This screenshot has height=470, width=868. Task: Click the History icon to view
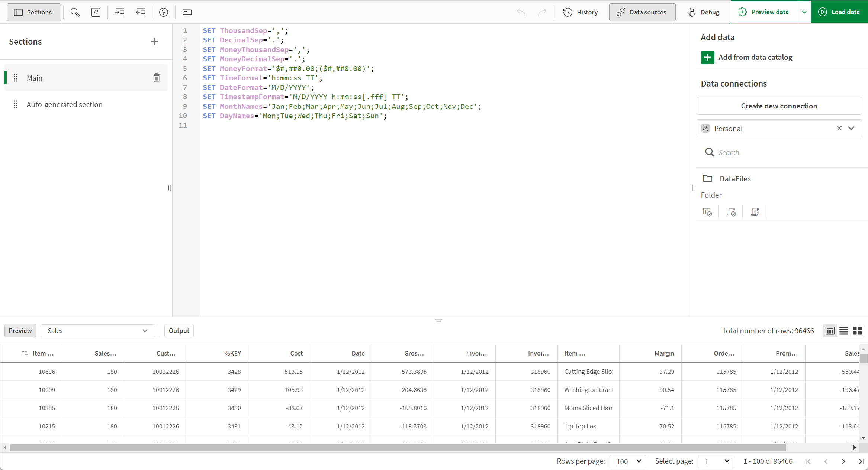point(568,12)
